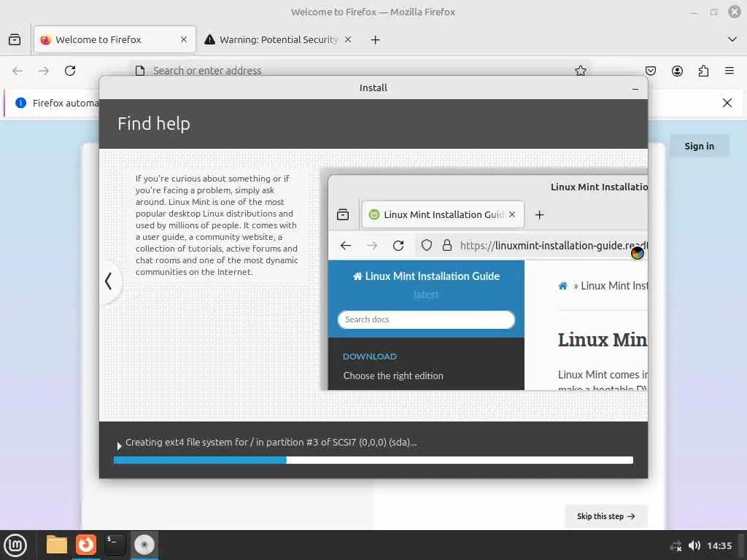This screenshot has width=747, height=560.
Task: Switch to Warning: Potential Security tab
Action: tap(278, 39)
